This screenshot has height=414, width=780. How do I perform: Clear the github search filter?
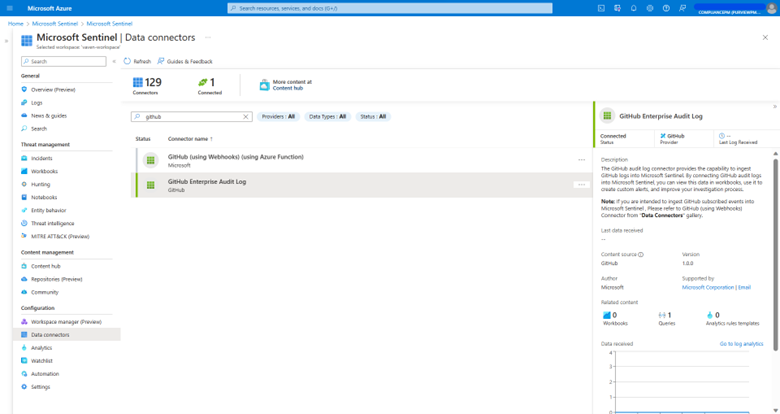(x=246, y=116)
